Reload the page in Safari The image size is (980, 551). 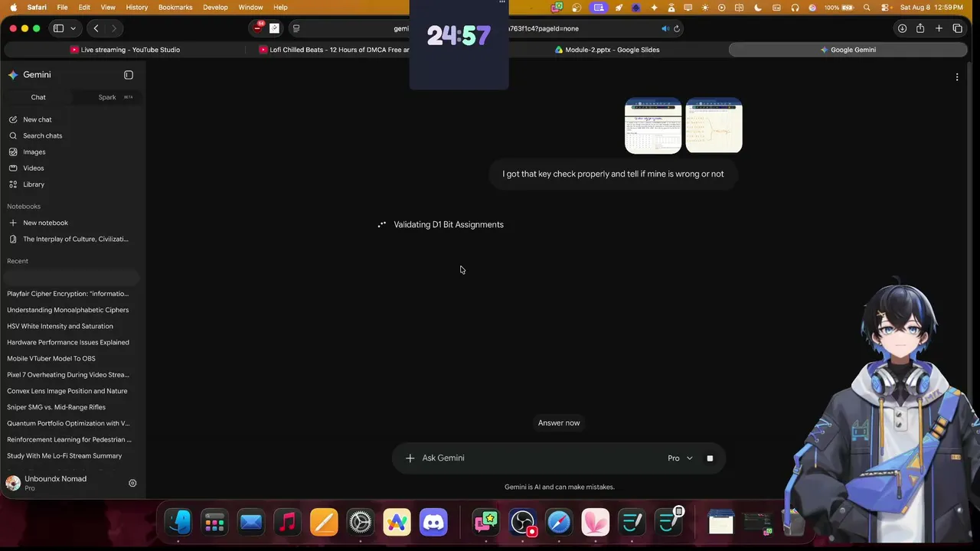[677, 28]
